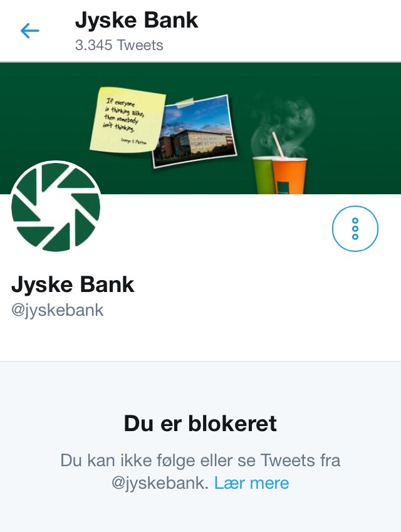Tap the George S. Patton attribution on note
This screenshot has width=401, height=532.
(133, 142)
